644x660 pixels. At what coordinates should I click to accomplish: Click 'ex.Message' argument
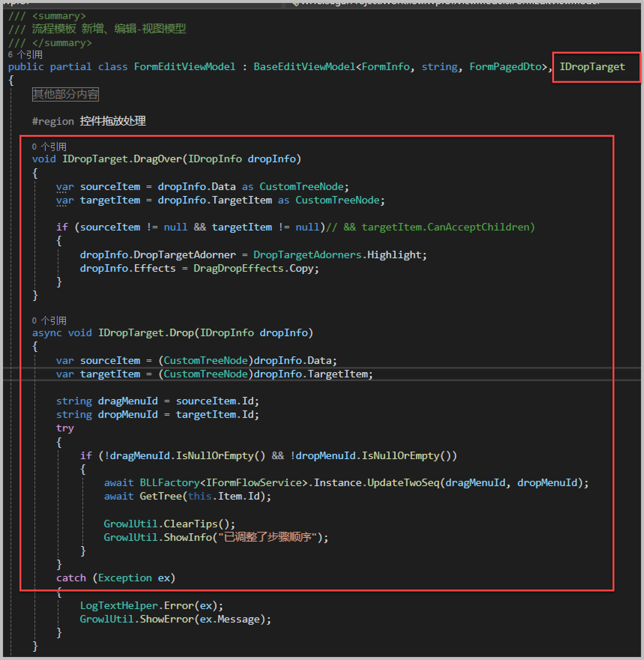pyautogui.click(x=230, y=619)
